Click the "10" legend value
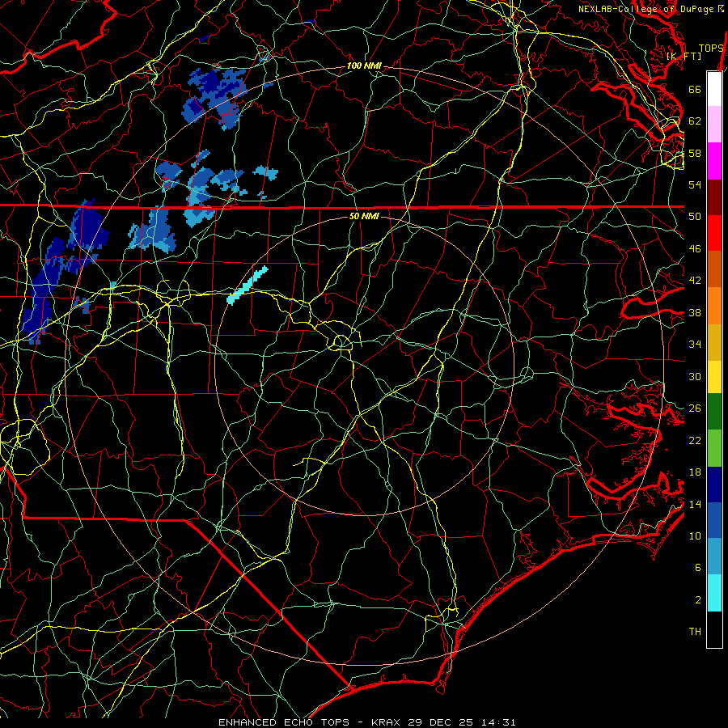This screenshot has width=728, height=728. click(x=695, y=535)
